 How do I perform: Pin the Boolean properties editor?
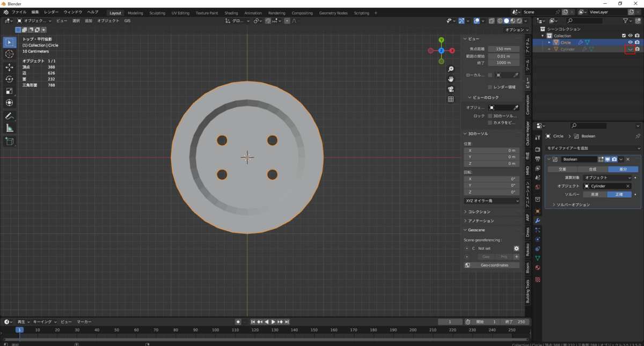click(x=638, y=136)
